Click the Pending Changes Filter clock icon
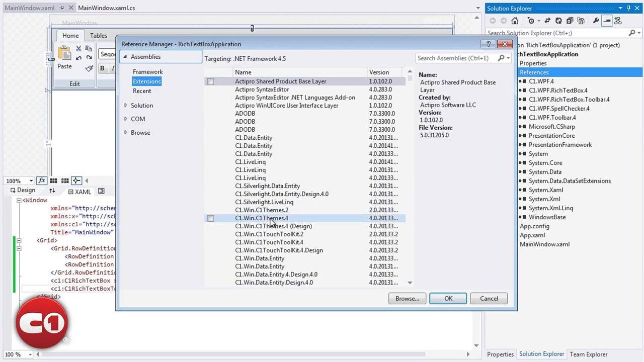 (x=530, y=21)
